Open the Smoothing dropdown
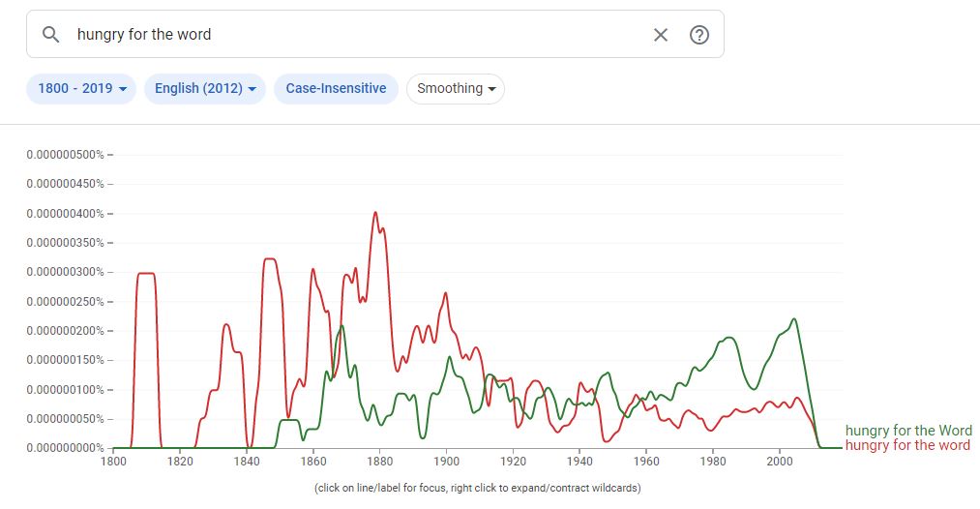 click(x=456, y=88)
